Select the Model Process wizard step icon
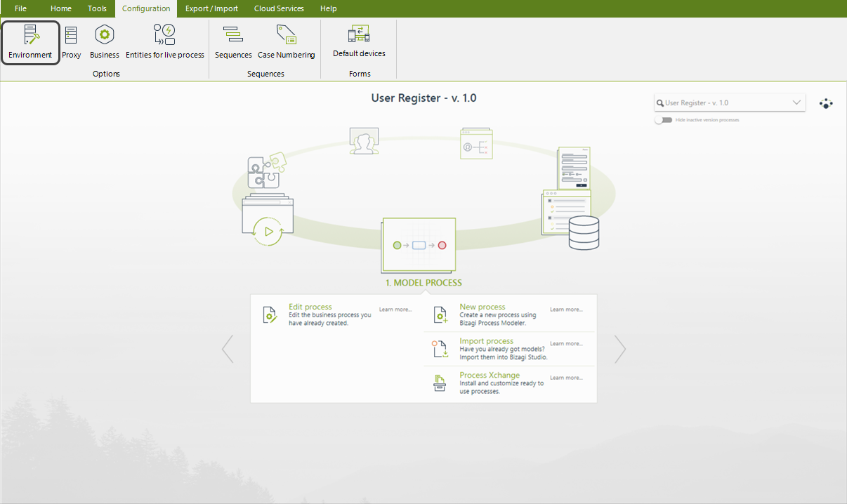The image size is (847, 504). (x=419, y=245)
